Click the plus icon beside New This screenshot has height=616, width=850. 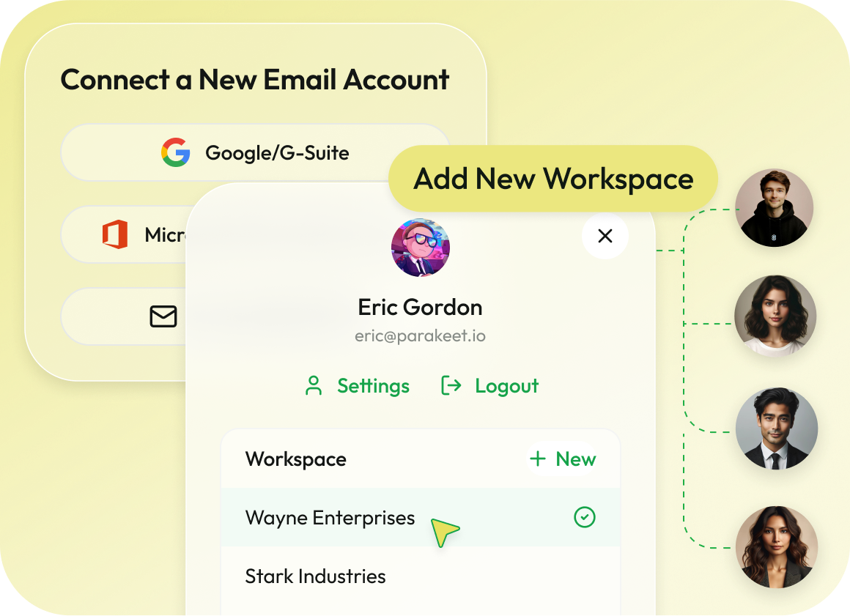[x=537, y=459]
